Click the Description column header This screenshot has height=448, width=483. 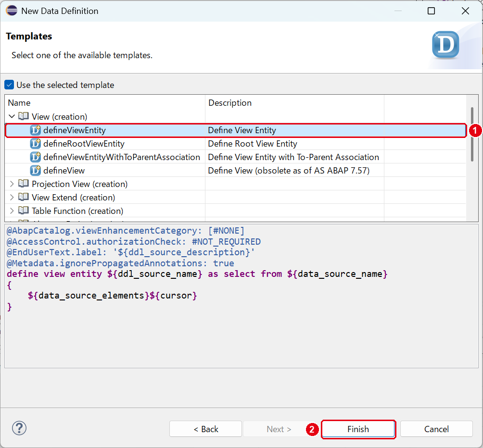(x=294, y=103)
